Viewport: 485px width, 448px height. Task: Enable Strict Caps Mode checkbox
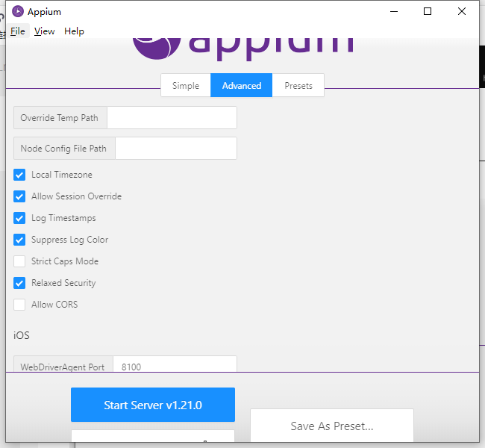(19, 261)
